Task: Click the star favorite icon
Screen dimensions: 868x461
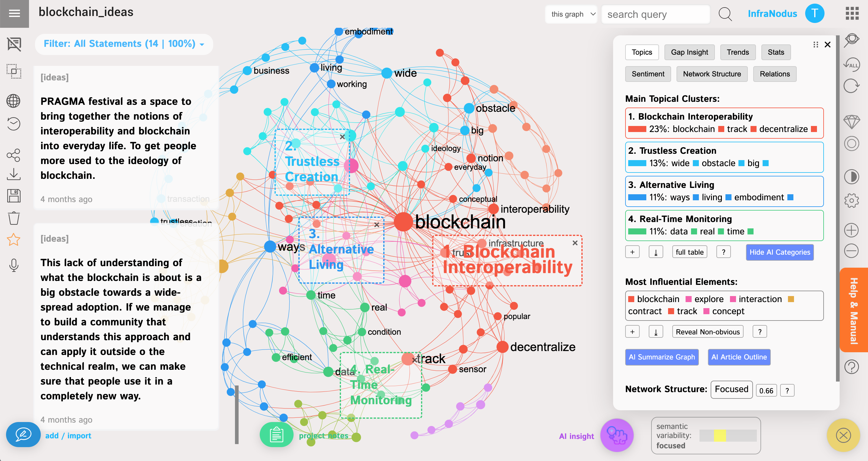Action: (14, 240)
